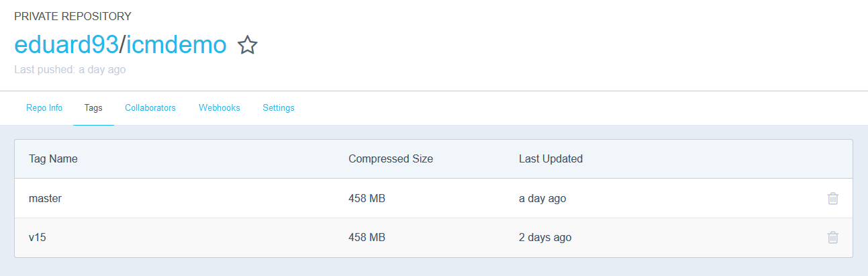Select the Tags tab

93,108
